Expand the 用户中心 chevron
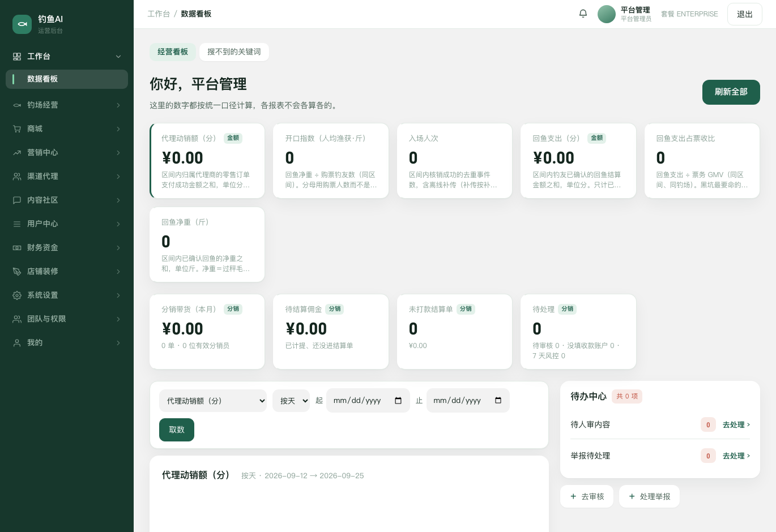Viewport: 776px width, 532px height. (x=118, y=224)
